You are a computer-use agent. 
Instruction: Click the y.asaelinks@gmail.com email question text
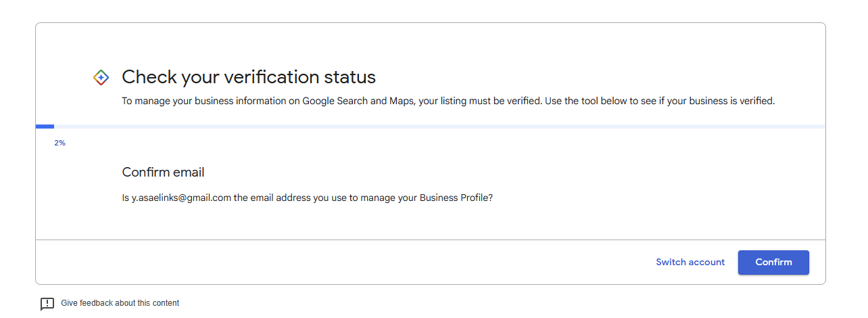[307, 198]
